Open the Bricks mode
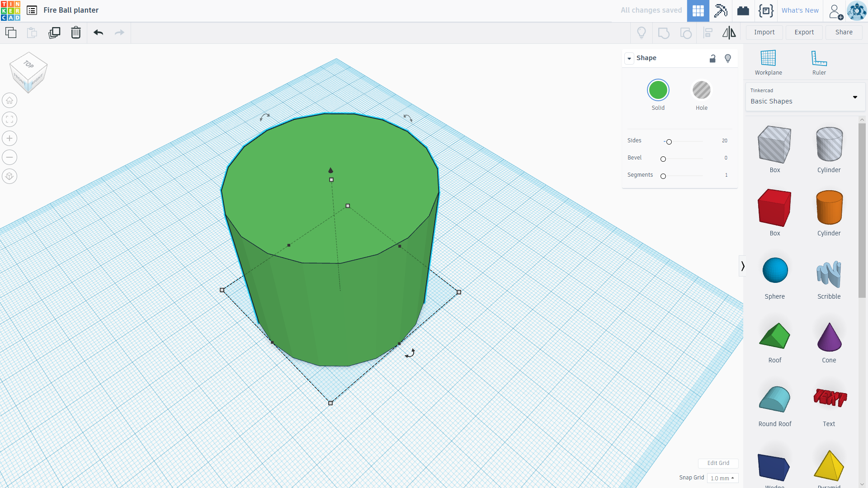 coord(743,11)
